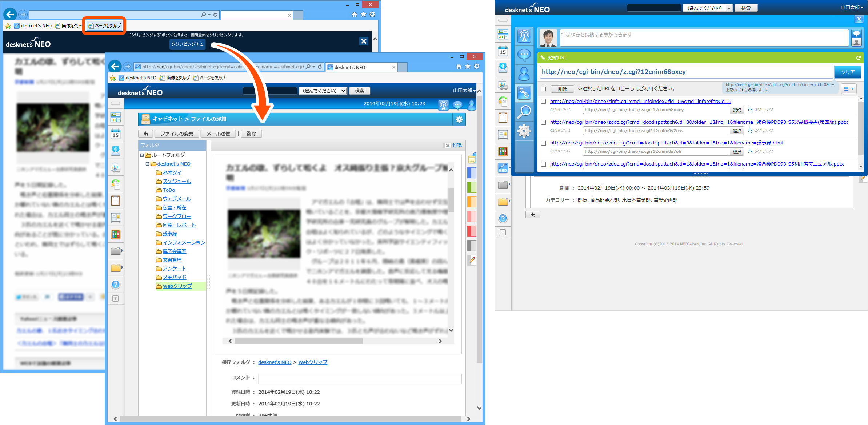This screenshot has width=868, height=425.
Task: Click 選択 button for 12cnim0y7ess URL
Action: (x=737, y=131)
